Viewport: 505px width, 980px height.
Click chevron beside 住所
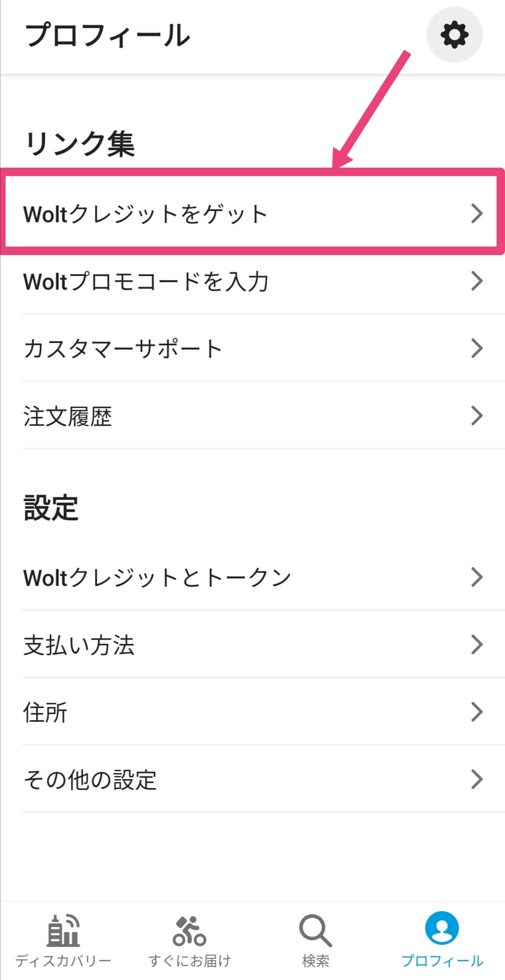point(476,712)
